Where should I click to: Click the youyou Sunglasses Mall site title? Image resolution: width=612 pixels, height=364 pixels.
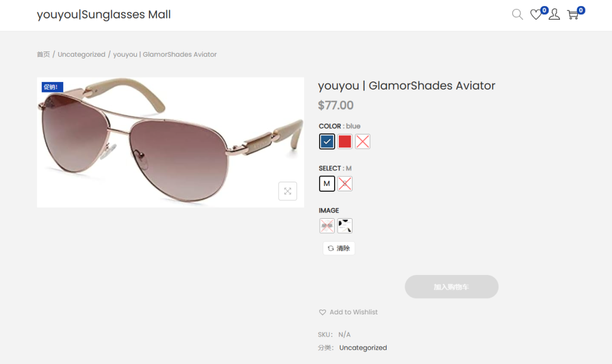103,14
